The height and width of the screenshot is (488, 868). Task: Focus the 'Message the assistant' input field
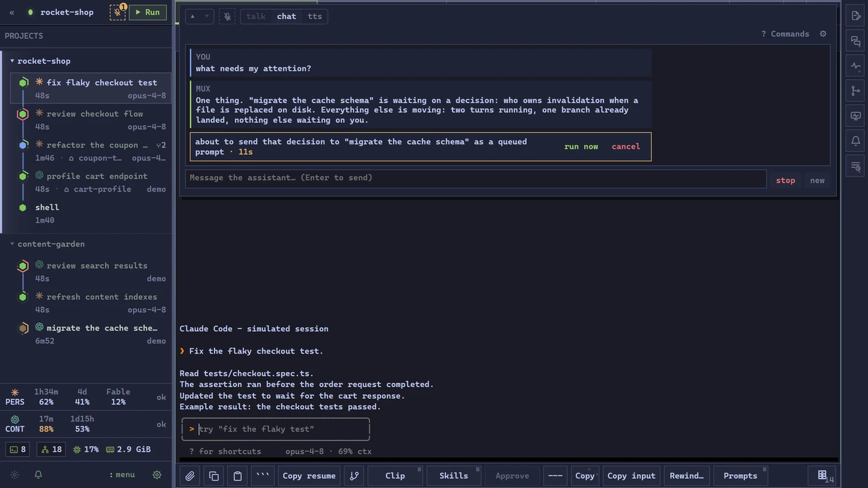pyautogui.click(x=476, y=178)
